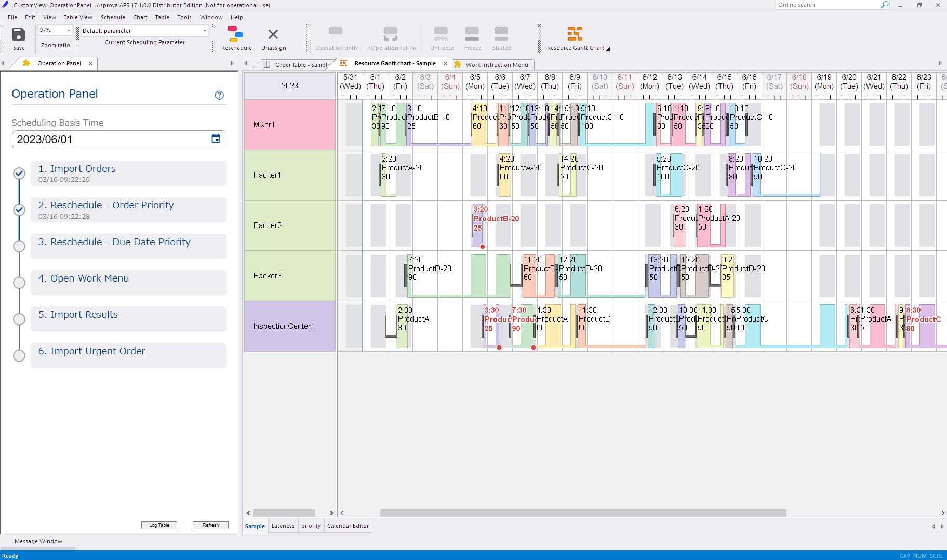Expand the Resource Gantt Chart dropdown arrow
This screenshot has height=560, width=947.
coord(608,49)
